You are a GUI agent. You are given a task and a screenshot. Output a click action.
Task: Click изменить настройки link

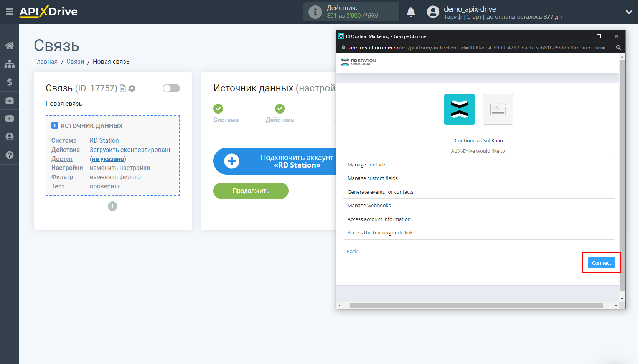tap(120, 168)
